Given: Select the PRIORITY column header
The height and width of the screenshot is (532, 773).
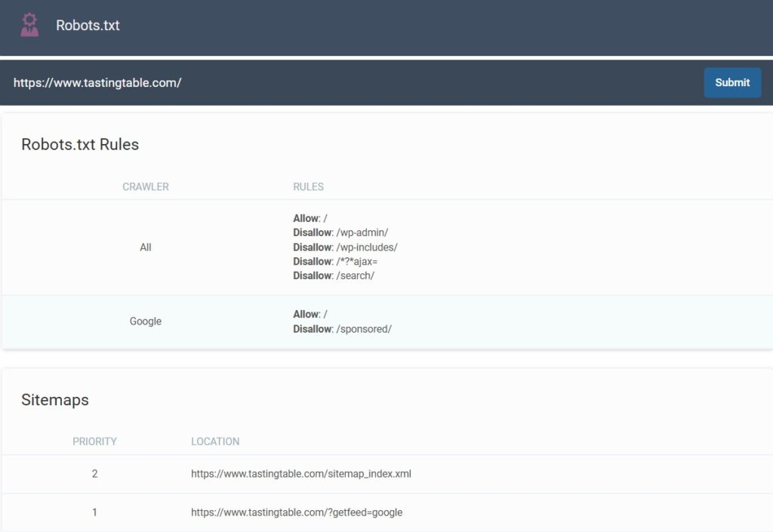Looking at the screenshot, I should (x=94, y=441).
